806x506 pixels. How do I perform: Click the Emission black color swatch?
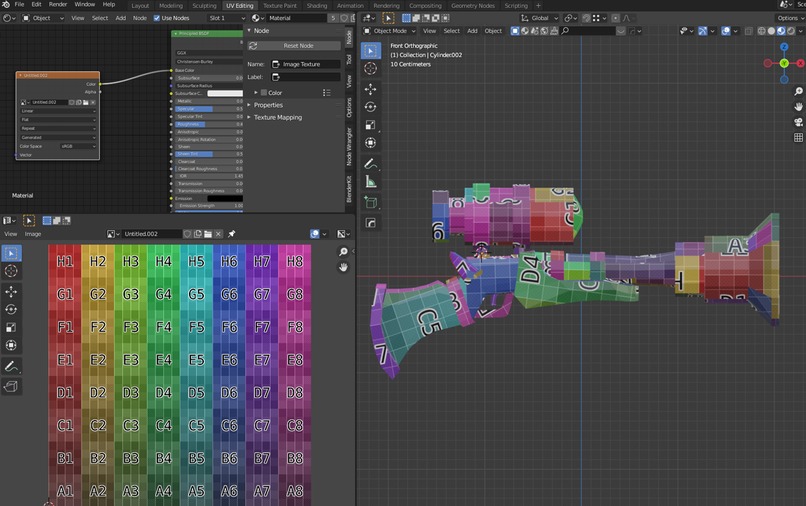tap(225, 198)
